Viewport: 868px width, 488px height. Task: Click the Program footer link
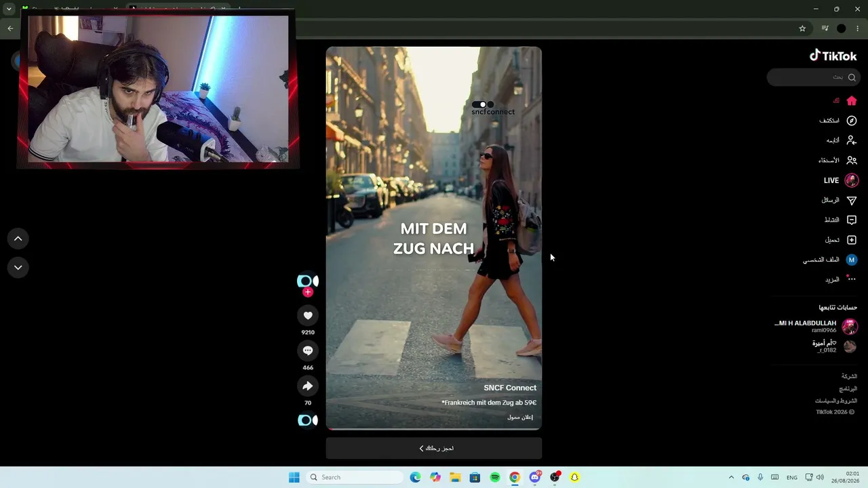tap(848, 389)
